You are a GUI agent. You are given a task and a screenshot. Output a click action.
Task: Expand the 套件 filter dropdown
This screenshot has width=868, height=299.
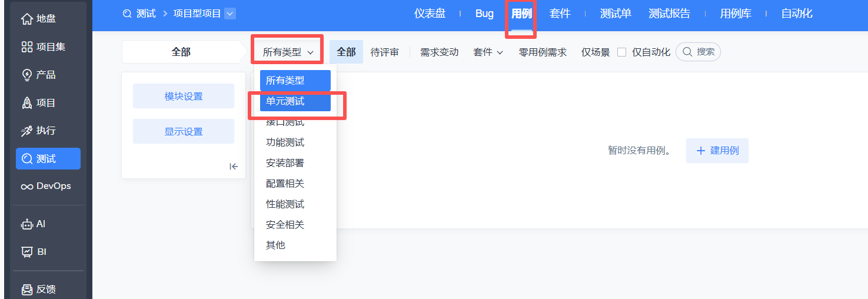488,52
